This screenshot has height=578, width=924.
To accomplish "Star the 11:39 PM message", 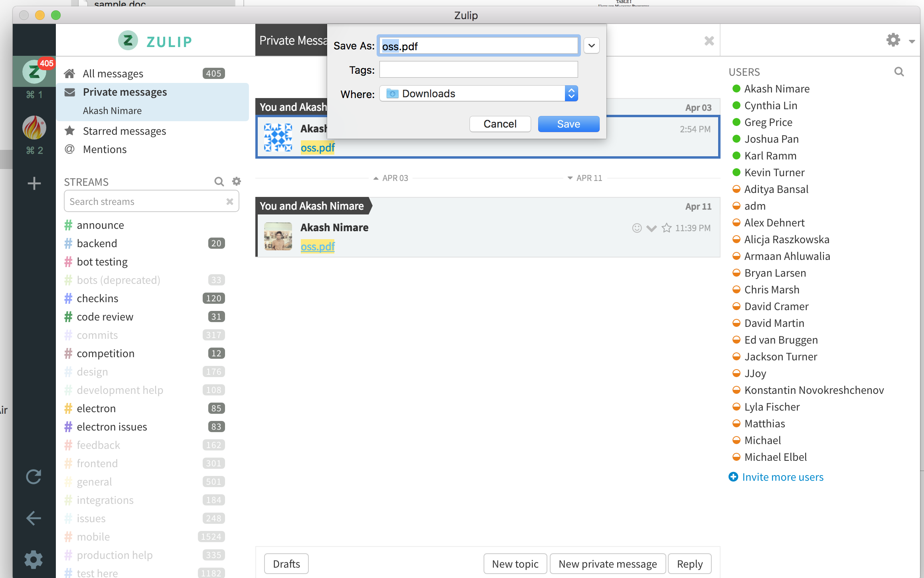I will pos(667,228).
